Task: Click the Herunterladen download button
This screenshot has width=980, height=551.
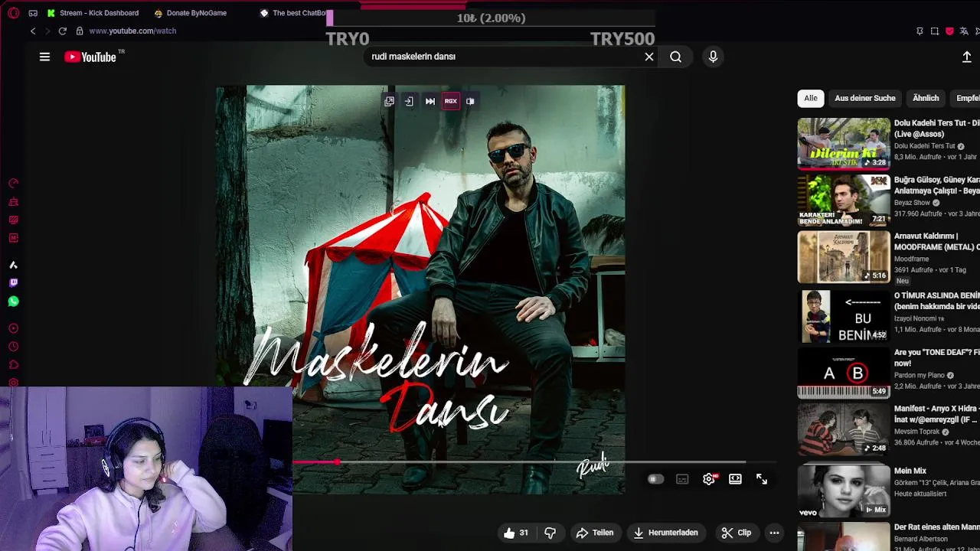Action: (x=665, y=533)
